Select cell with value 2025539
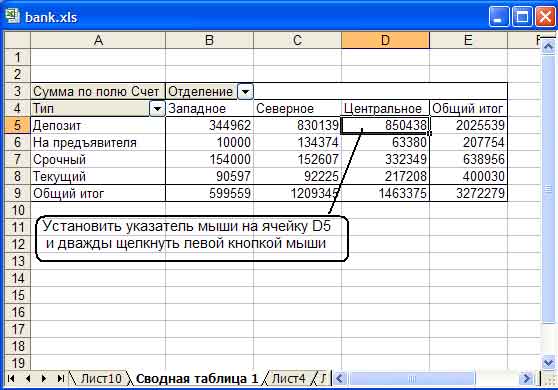Screen dimensions: 558x390 point(468,125)
